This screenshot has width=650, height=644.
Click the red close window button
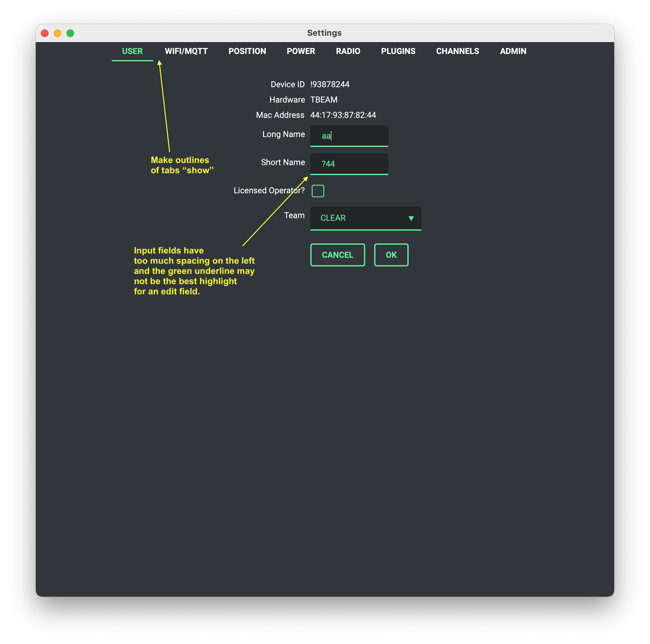[45, 33]
